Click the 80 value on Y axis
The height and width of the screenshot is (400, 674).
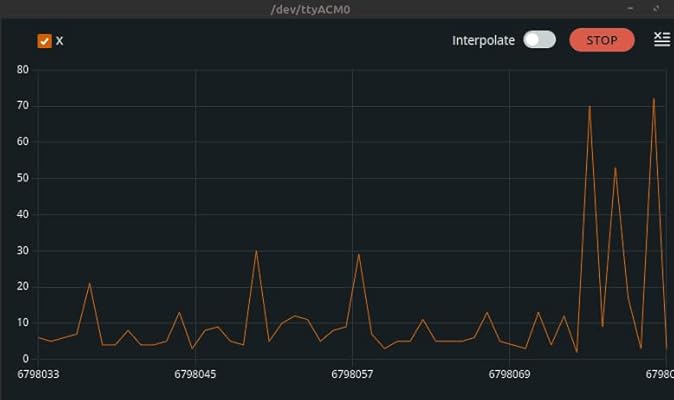(x=23, y=70)
